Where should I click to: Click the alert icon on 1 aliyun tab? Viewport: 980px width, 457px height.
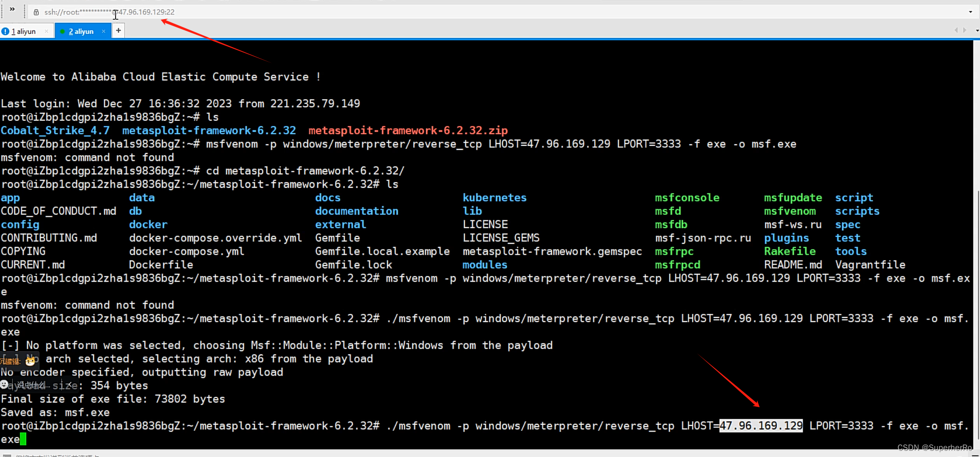click(5, 32)
